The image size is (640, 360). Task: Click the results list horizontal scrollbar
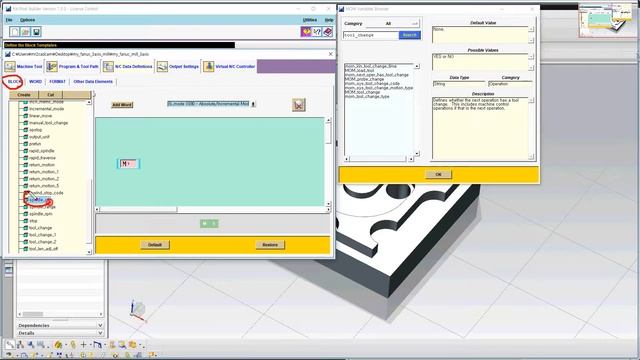(x=378, y=159)
